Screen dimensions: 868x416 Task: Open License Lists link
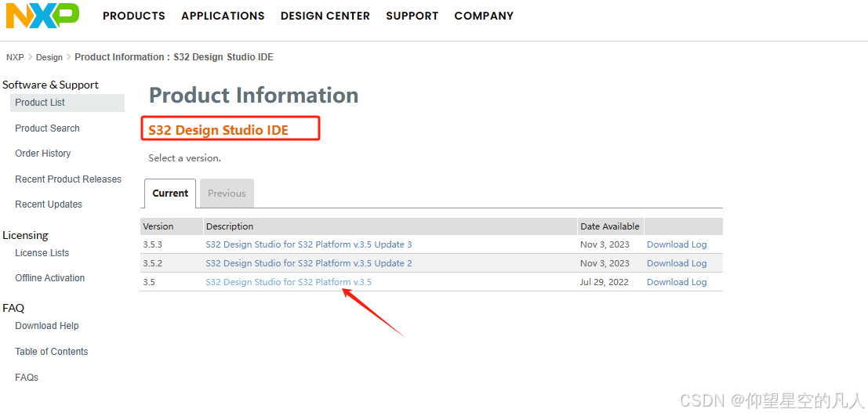(42, 253)
